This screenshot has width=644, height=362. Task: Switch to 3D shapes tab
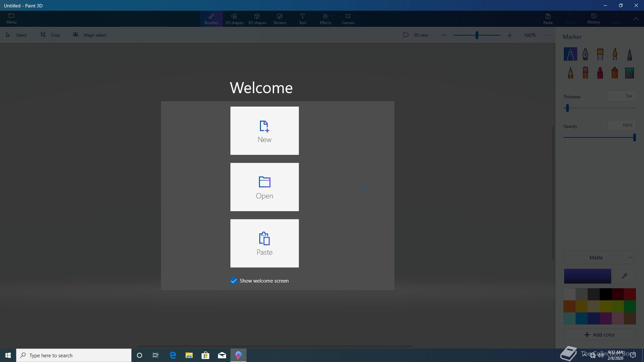(x=257, y=19)
